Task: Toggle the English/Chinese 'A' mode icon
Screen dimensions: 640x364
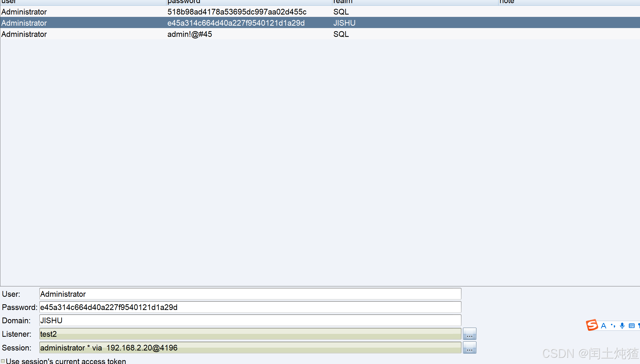Action: (604, 326)
